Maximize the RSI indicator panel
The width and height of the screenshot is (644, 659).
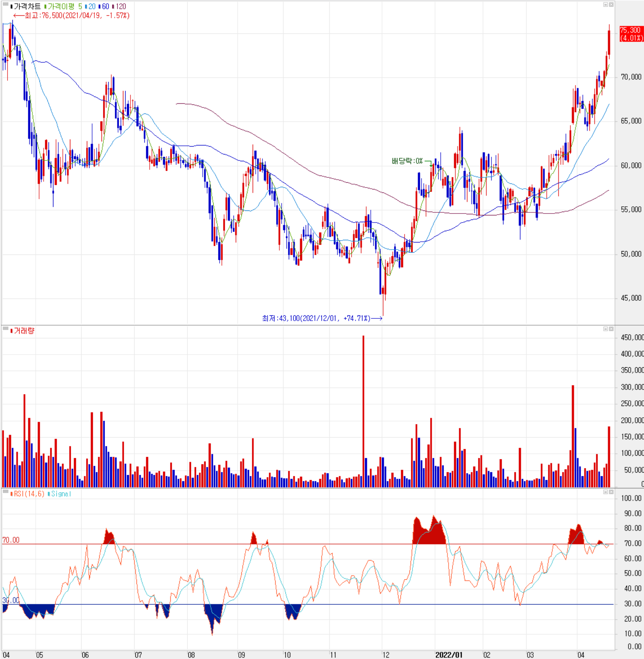pyautogui.click(x=605, y=492)
